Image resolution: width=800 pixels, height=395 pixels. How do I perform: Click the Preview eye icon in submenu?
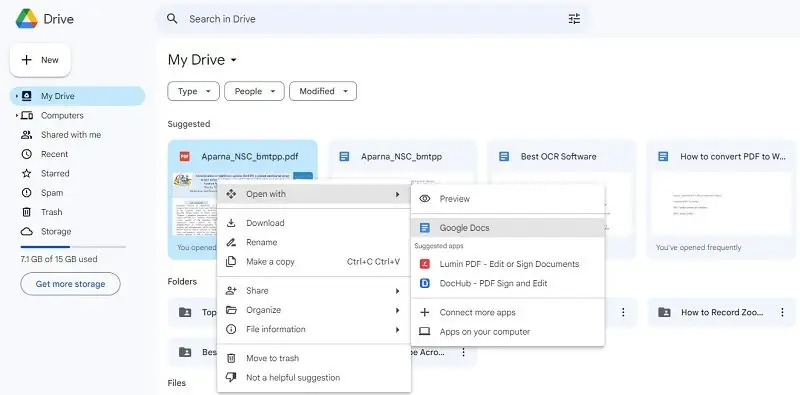424,199
